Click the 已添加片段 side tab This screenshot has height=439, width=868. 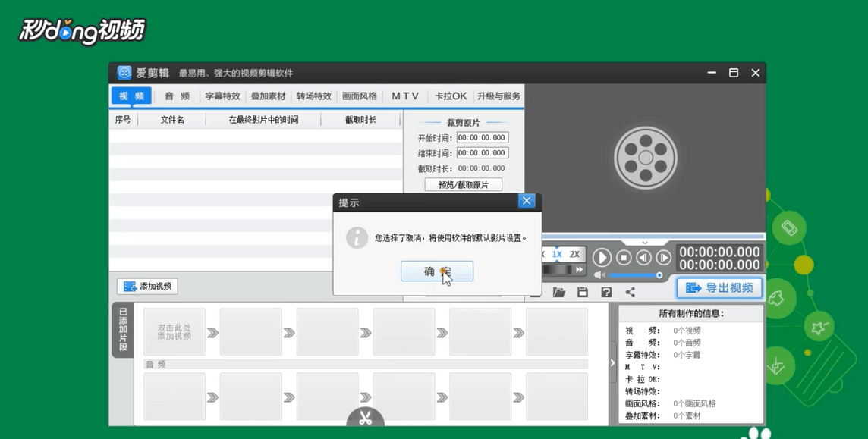123,330
